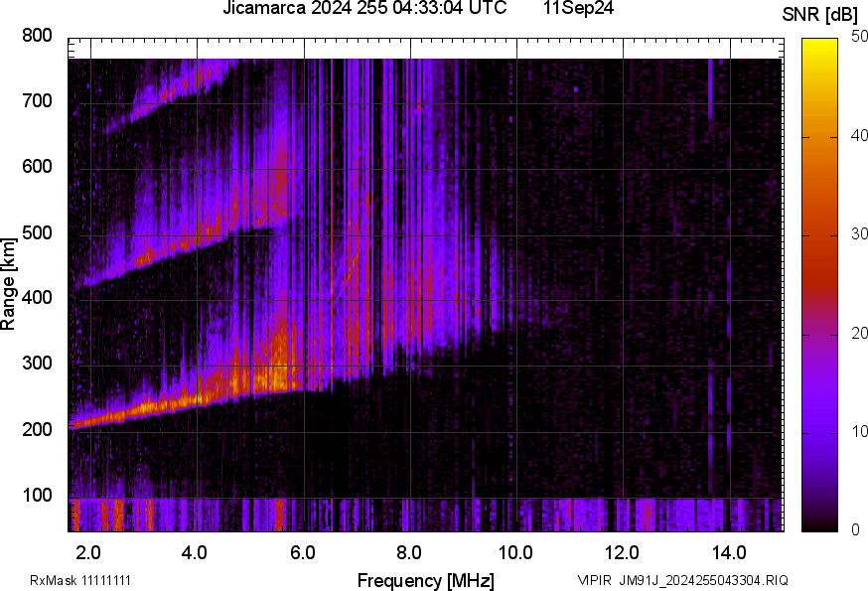Screen dimensions: 868x591
Task: Click the 2.0 frequency tick label
Action: point(88,551)
